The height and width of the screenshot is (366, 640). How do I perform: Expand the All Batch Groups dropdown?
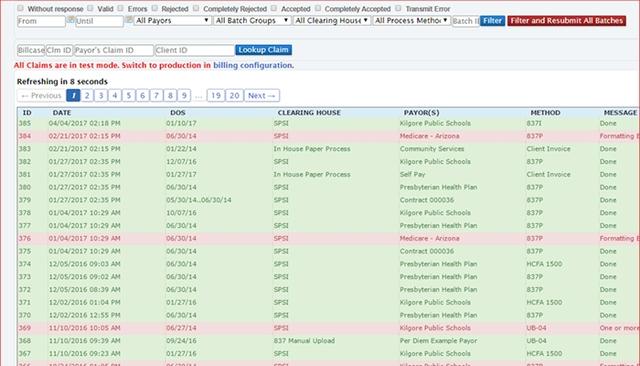point(252,20)
